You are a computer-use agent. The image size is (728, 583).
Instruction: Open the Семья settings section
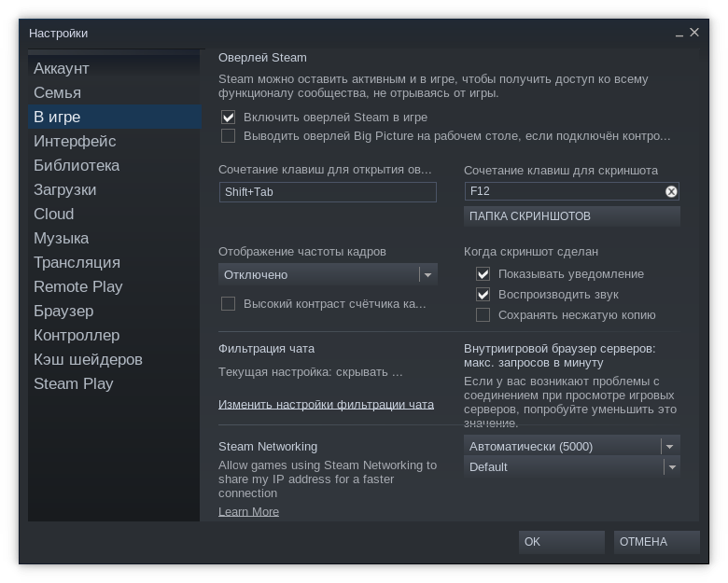pos(114,93)
